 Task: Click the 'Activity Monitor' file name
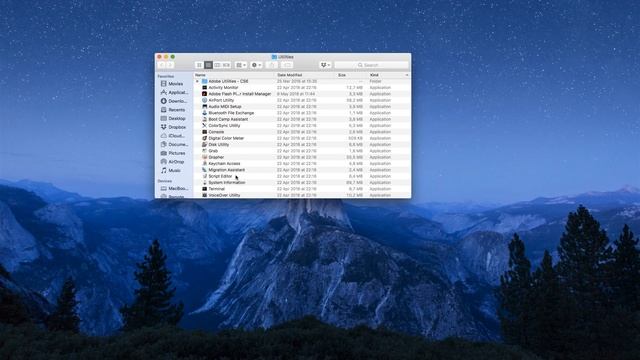(x=223, y=87)
